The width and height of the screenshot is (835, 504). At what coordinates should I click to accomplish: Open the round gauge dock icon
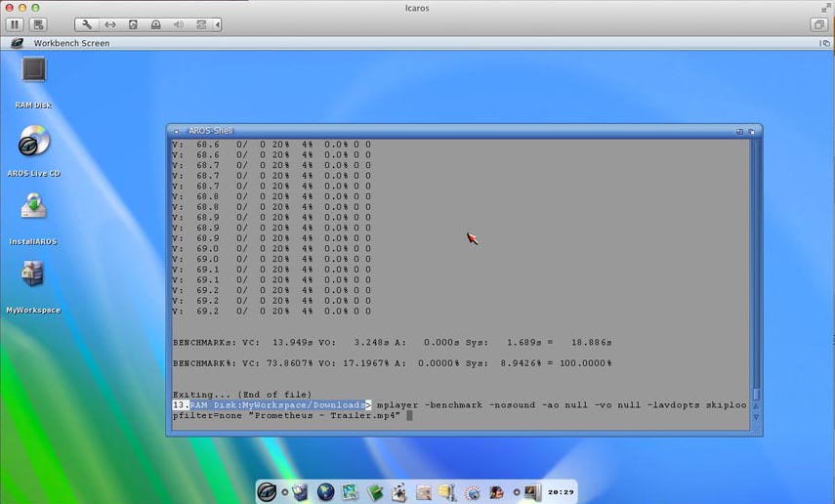472,491
